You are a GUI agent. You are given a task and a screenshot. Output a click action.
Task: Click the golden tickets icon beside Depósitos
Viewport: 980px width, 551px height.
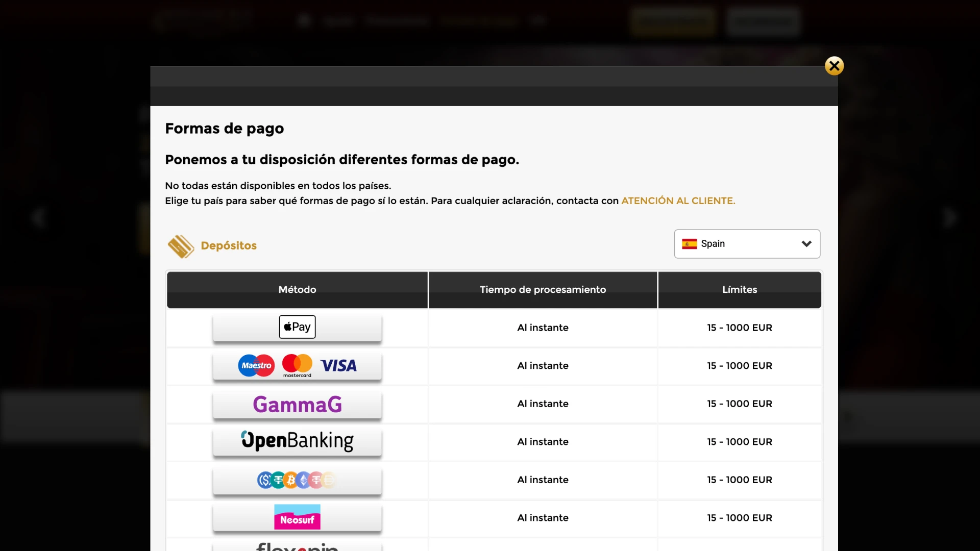(x=180, y=246)
